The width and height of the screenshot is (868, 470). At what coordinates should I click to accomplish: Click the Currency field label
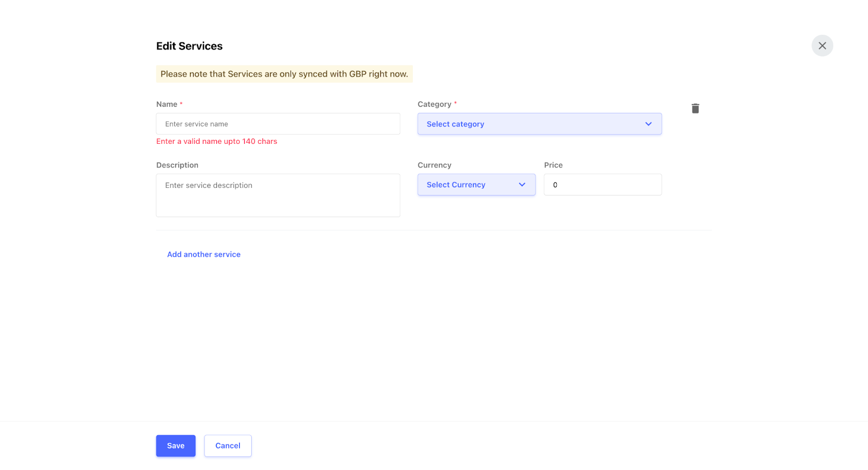[x=435, y=165]
